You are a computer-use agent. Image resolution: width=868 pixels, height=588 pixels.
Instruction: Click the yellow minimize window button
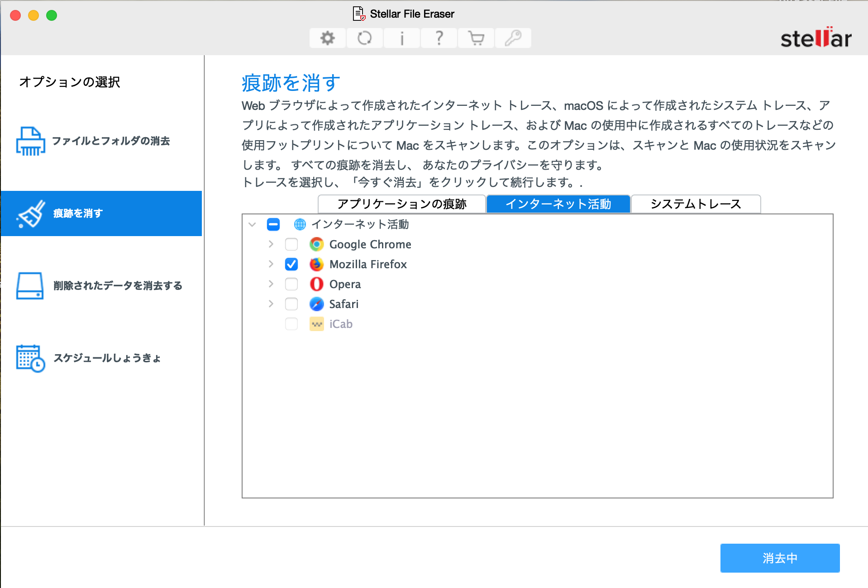coord(33,15)
